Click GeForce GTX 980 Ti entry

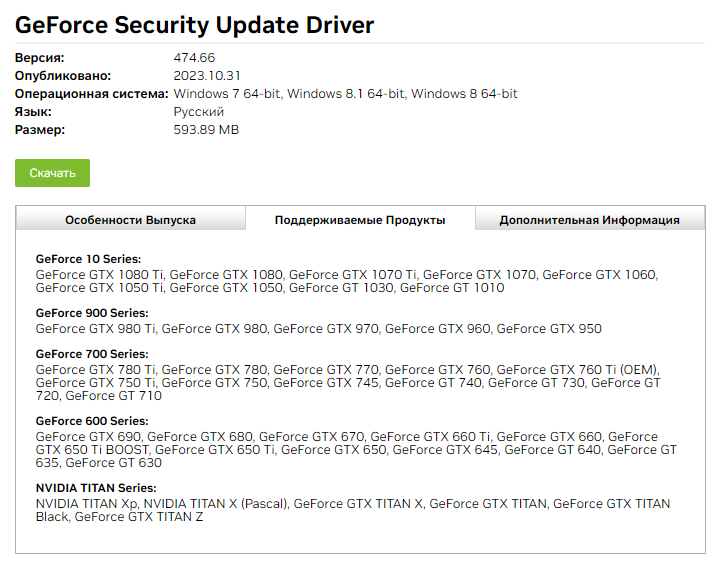point(95,329)
